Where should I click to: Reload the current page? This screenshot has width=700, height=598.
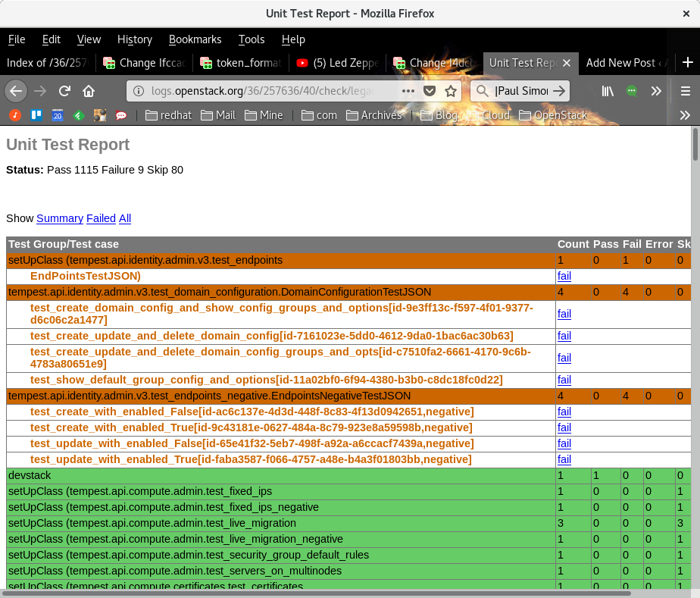coord(64,91)
